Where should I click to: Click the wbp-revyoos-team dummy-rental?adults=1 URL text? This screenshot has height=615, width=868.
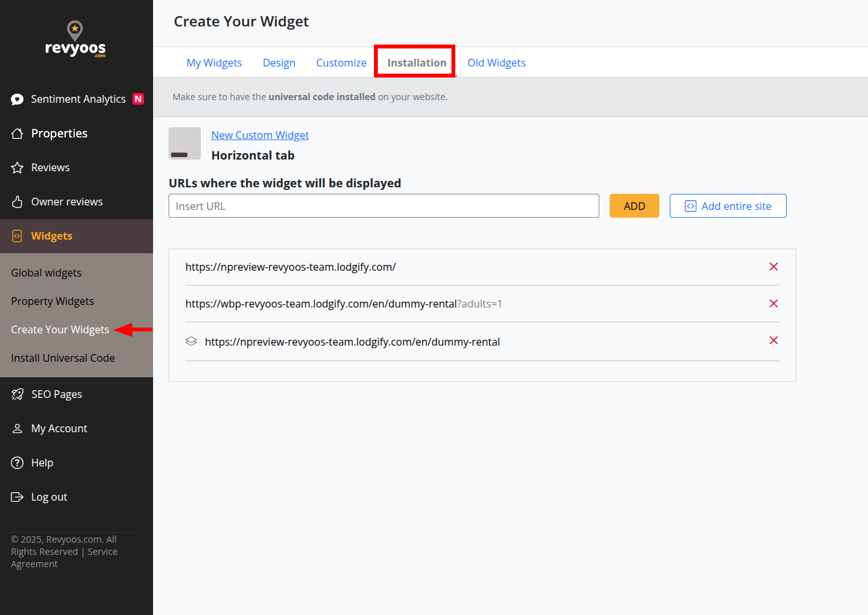coord(344,304)
